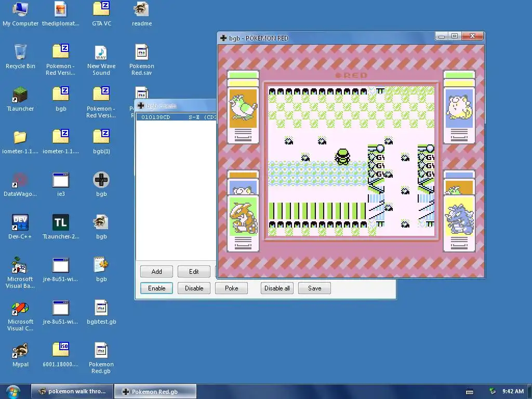Viewport: 532px width, 399px height.
Task: Click Edit in the bgb cheats window
Action: [x=194, y=271]
